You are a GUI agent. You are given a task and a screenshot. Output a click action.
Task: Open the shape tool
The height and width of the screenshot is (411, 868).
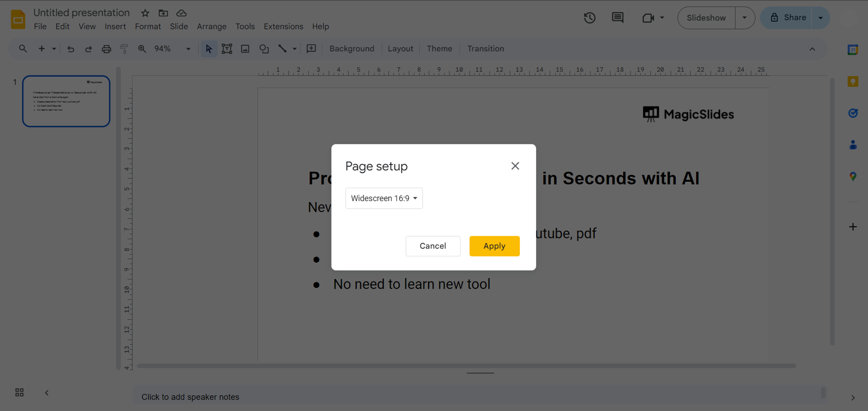[264, 49]
